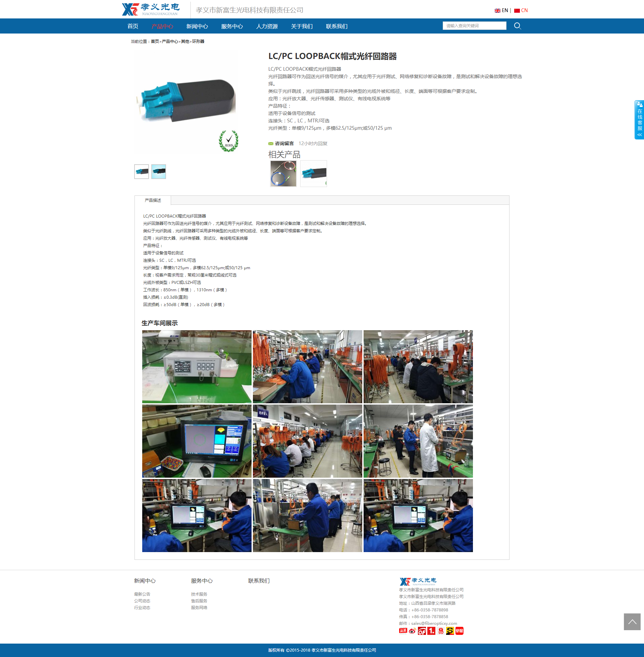Open the 关于我们 nav menu item
This screenshot has width=644, height=657.
[x=302, y=26]
